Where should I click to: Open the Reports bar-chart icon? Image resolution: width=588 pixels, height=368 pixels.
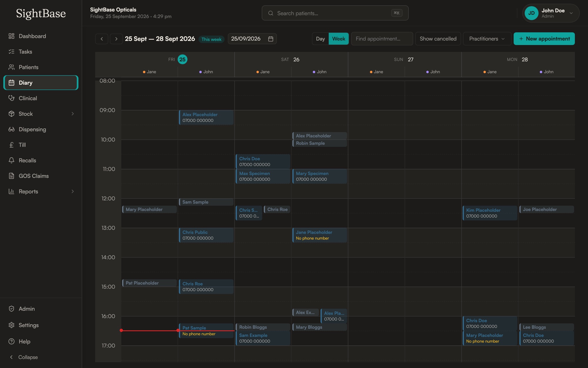point(11,191)
